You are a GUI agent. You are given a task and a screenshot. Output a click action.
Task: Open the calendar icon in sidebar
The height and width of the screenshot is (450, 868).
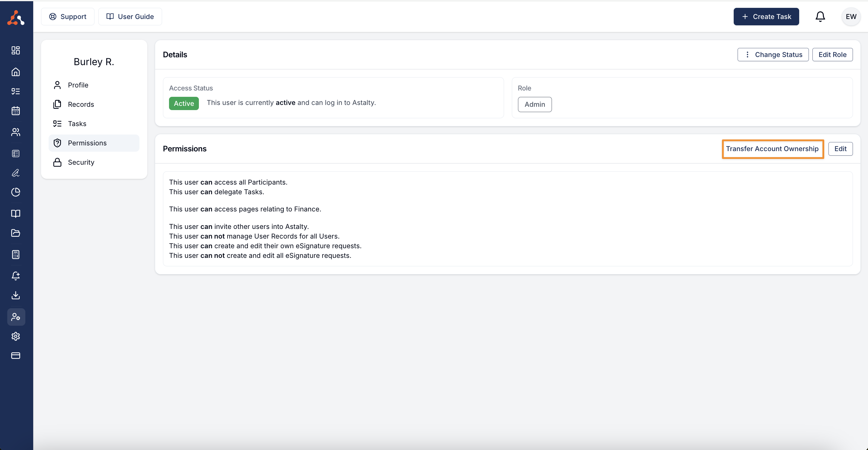pos(15,110)
